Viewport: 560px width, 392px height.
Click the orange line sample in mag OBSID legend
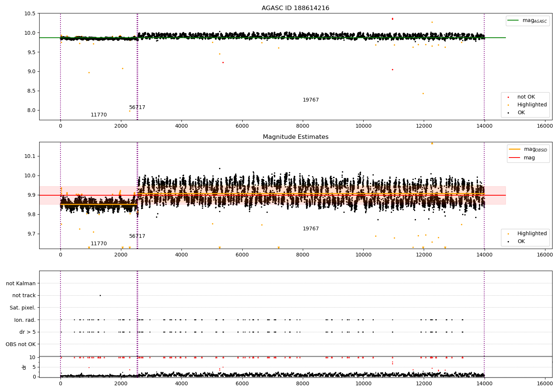pyautogui.click(x=515, y=149)
